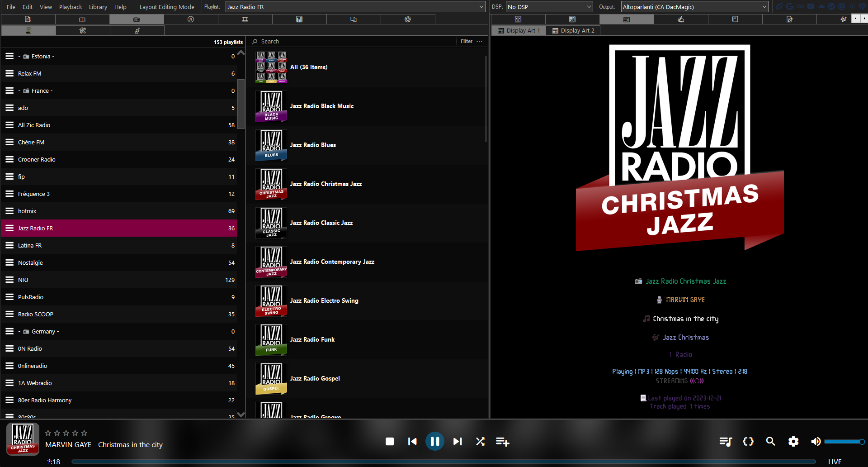Open the Library menu
The height and width of the screenshot is (467, 868).
(x=98, y=7)
